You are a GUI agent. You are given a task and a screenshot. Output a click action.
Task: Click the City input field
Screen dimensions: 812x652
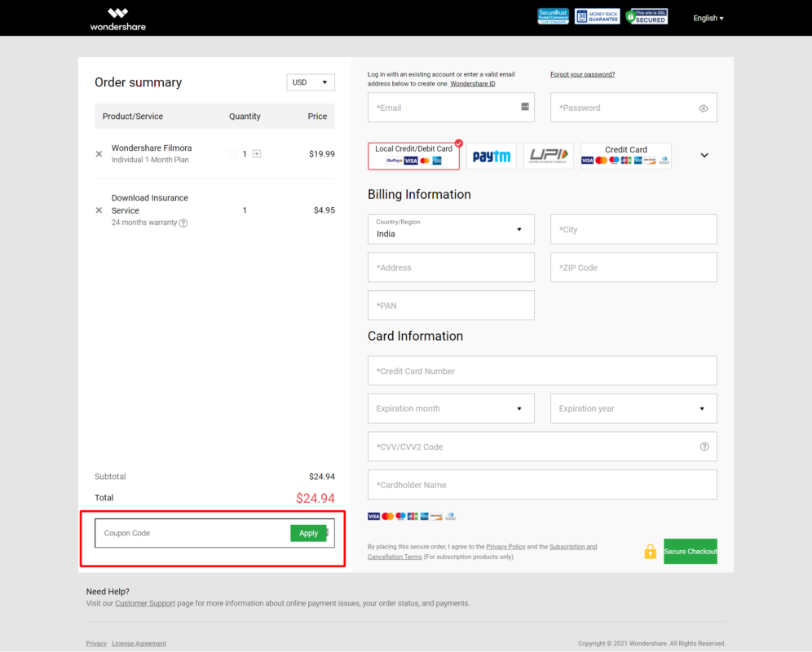(633, 229)
